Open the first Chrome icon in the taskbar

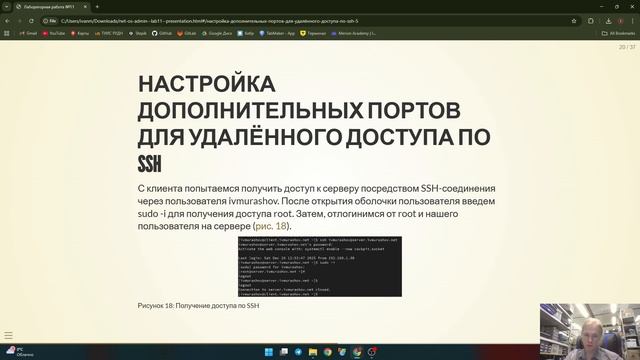coord(328,352)
